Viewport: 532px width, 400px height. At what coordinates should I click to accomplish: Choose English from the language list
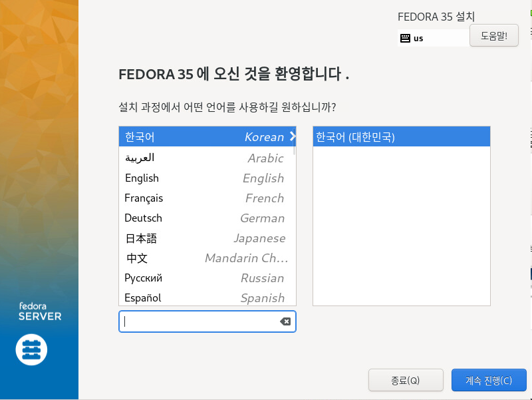[x=199, y=178]
